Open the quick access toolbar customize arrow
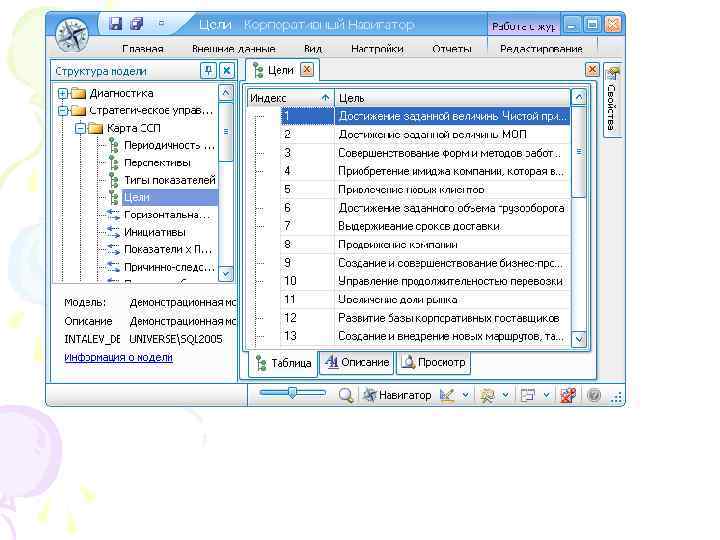Image resolution: width=720 pixels, height=540 pixels. point(161,22)
